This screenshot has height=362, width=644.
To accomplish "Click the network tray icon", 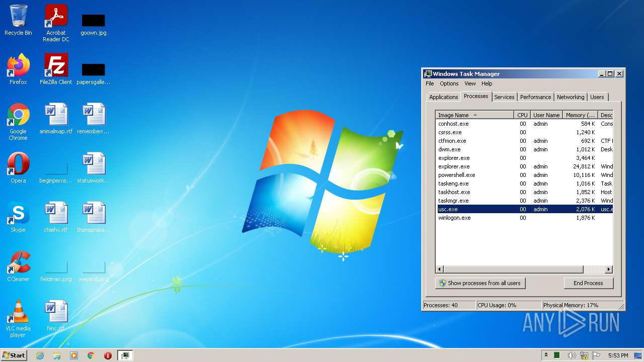I will [584, 355].
